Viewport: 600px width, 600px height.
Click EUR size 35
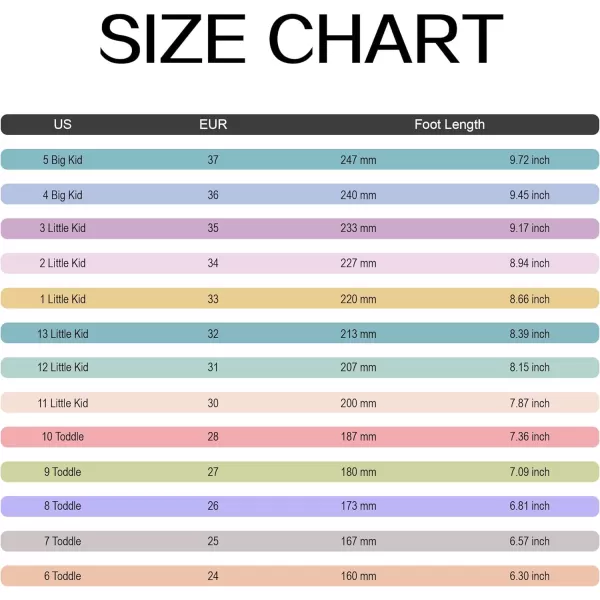[213, 229]
